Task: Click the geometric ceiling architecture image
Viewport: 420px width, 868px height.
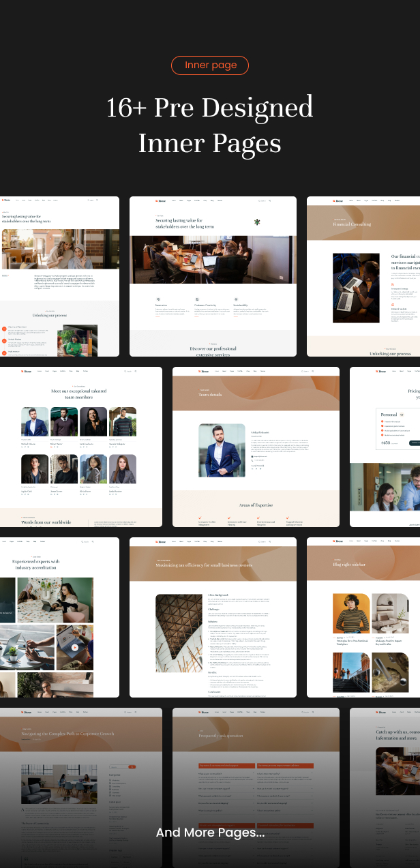Action: (x=179, y=633)
